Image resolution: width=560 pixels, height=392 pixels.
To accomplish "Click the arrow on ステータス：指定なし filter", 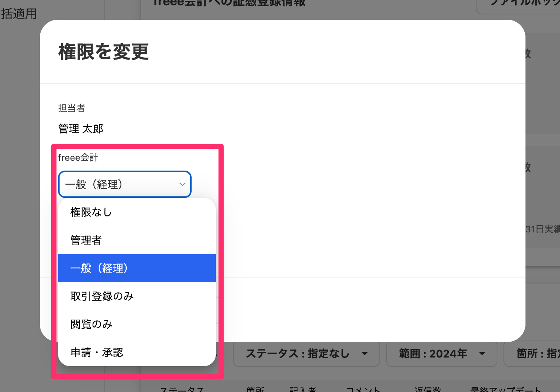I will [365, 354].
